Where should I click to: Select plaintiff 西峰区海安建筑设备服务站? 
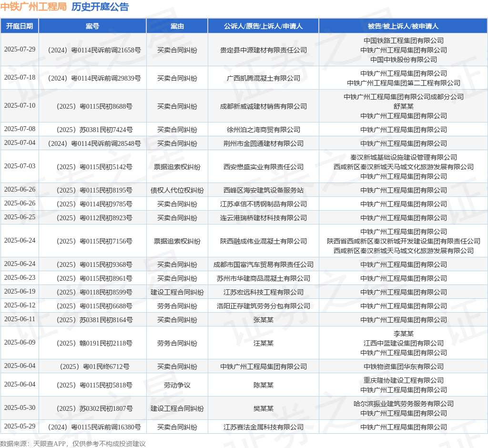[x=263, y=190]
